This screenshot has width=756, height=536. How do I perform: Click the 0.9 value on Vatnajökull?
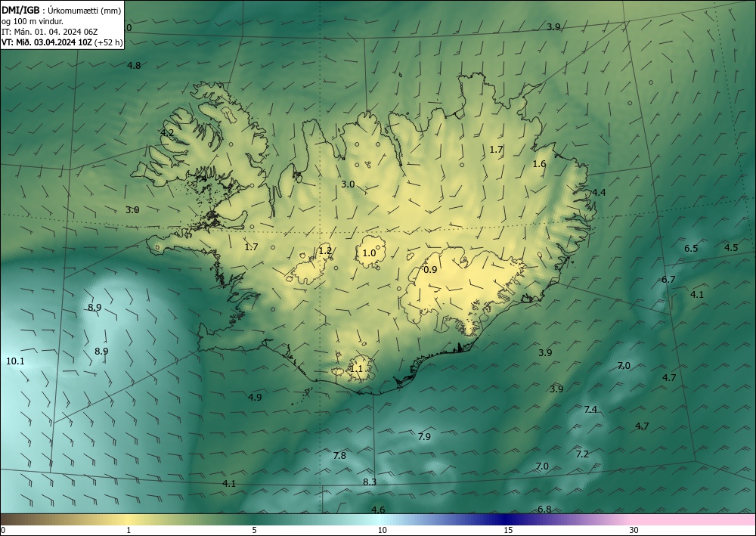click(430, 270)
